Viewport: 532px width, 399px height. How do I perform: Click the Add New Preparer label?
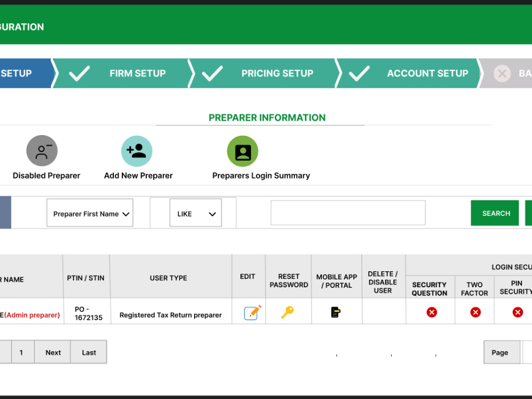pyautogui.click(x=138, y=176)
